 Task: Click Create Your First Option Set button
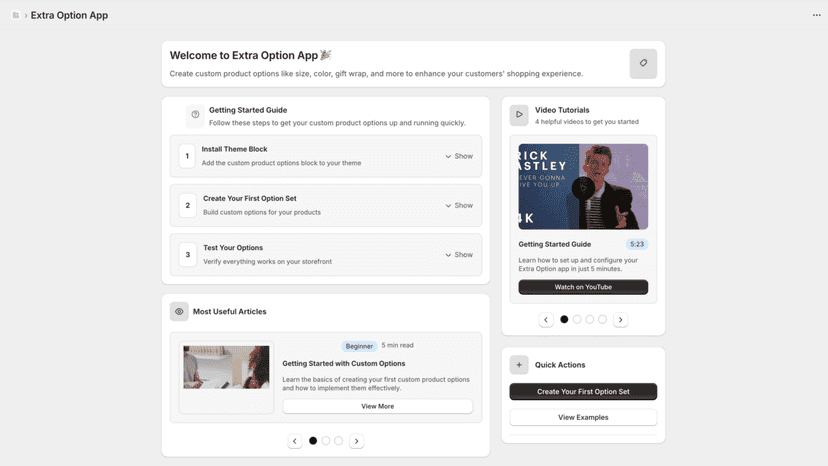pyautogui.click(x=583, y=392)
